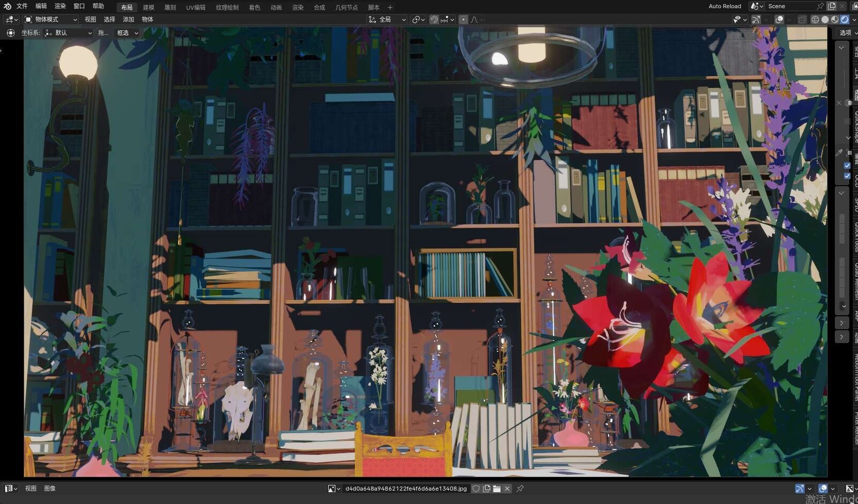Switch to the 布局 workspace tab
Viewport: 858px width, 504px height.
click(x=127, y=8)
